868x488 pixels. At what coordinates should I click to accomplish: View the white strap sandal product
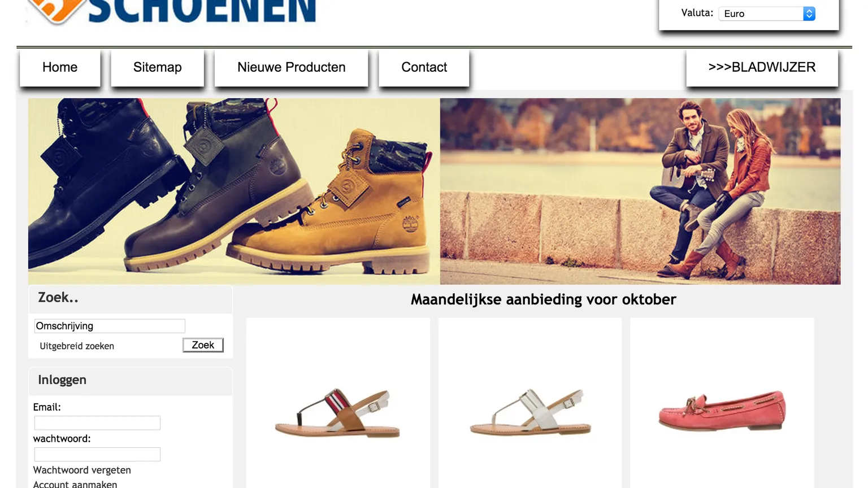[x=530, y=412]
